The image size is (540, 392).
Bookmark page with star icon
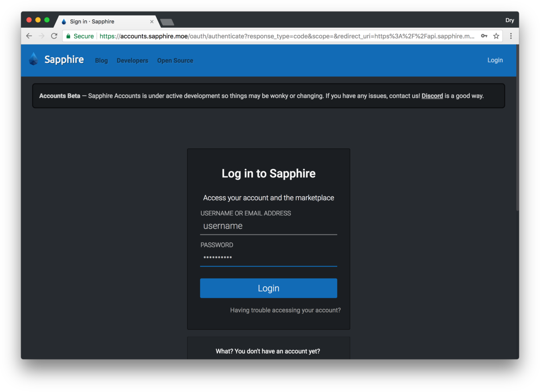click(496, 36)
